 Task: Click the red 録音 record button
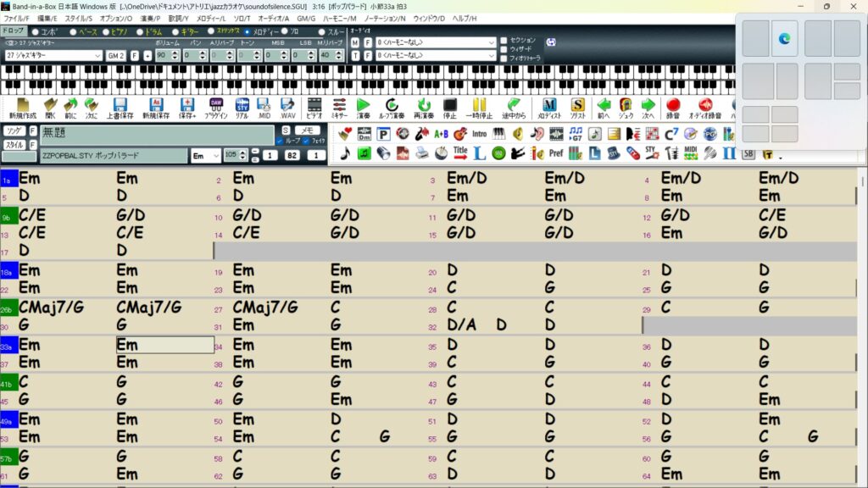673,108
